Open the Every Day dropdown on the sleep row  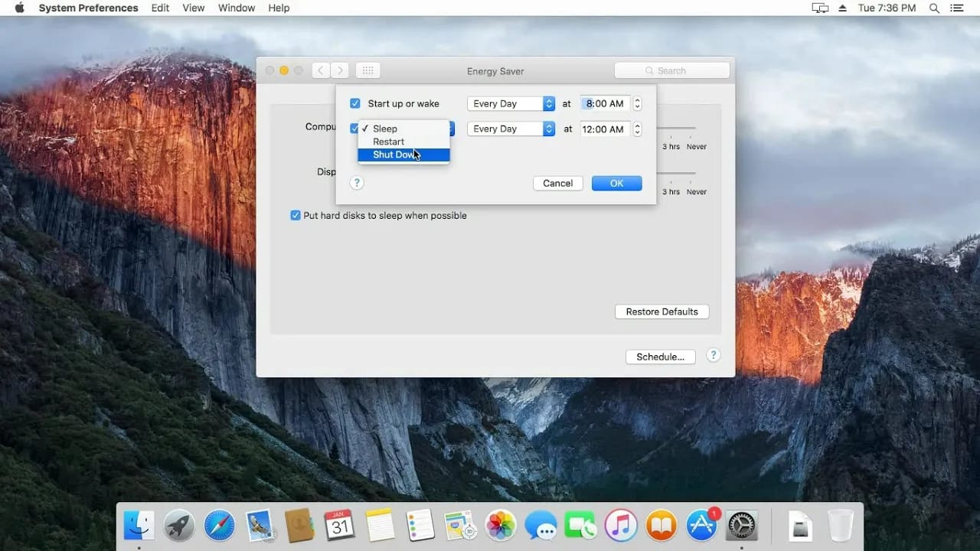(511, 129)
